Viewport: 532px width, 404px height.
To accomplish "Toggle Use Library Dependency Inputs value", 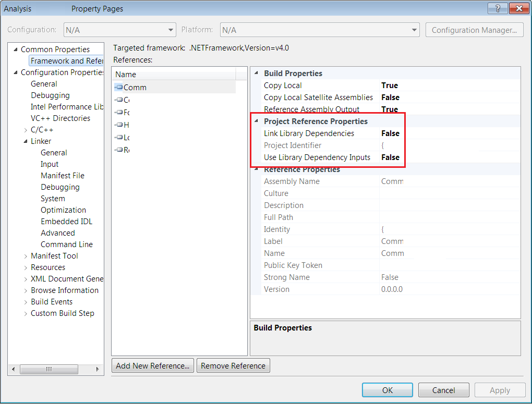I will [x=390, y=157].
